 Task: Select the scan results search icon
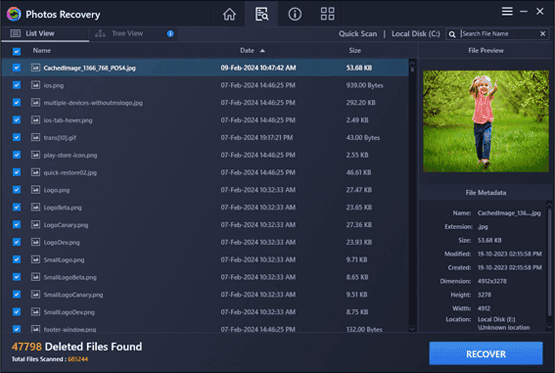click(262, 14)
